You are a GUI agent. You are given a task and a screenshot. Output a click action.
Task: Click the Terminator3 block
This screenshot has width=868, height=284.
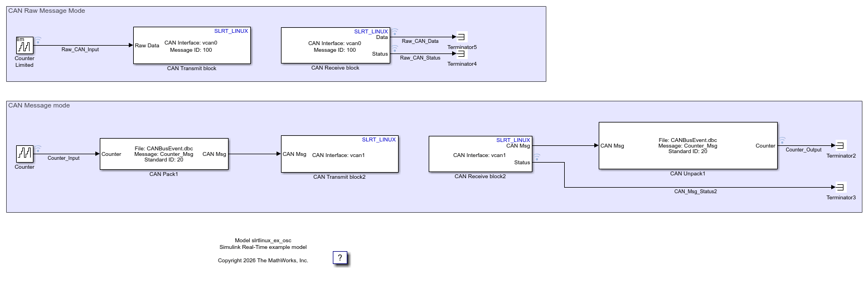[x=841, y=187]
